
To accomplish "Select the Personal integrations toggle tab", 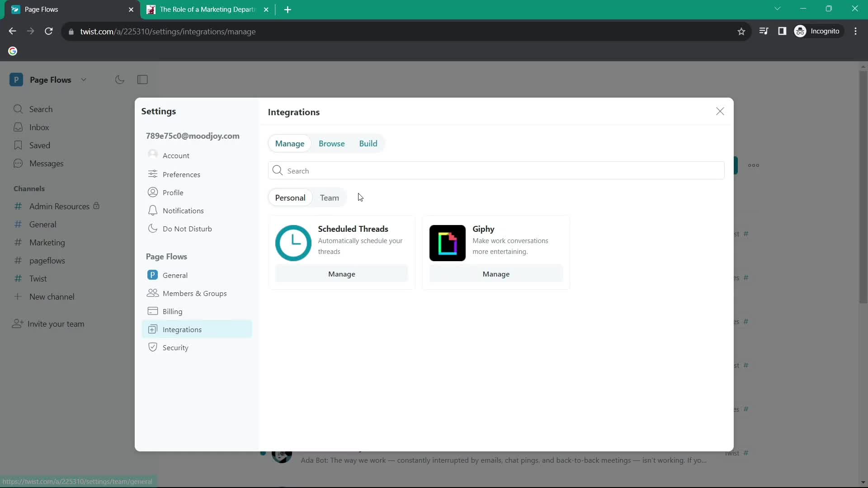I will point(290,197).
